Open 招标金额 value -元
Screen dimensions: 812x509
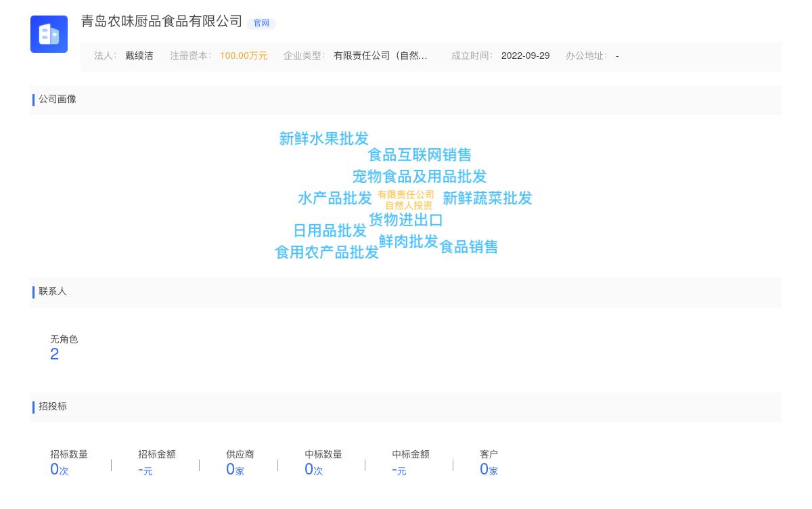(x=145, y=470)
